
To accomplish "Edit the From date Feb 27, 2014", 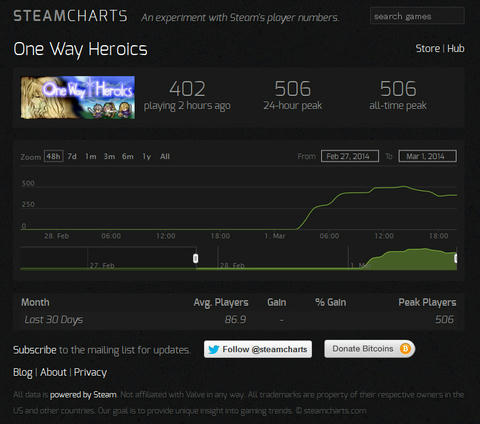I will pos(350,156).
